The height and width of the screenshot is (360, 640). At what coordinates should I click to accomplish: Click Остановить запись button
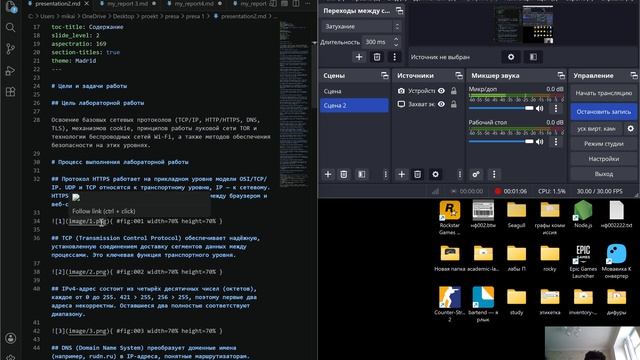point(604,111)
